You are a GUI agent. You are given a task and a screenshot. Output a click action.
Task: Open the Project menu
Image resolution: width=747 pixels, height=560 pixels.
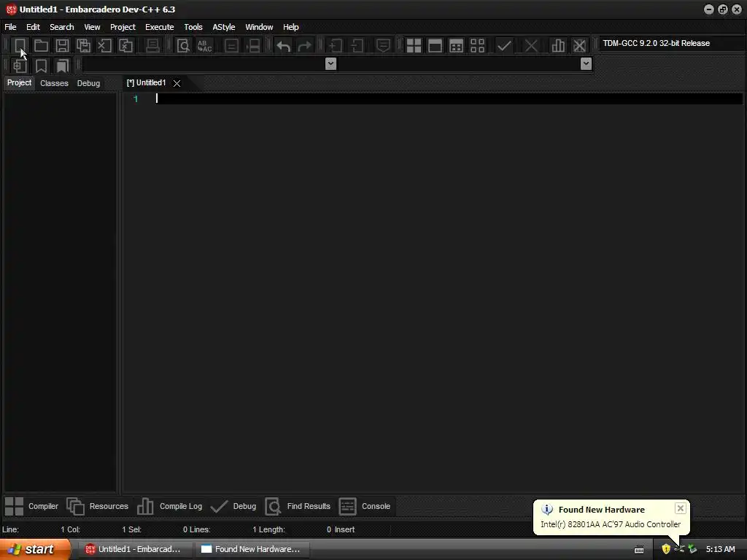click(x=123, y=27)
